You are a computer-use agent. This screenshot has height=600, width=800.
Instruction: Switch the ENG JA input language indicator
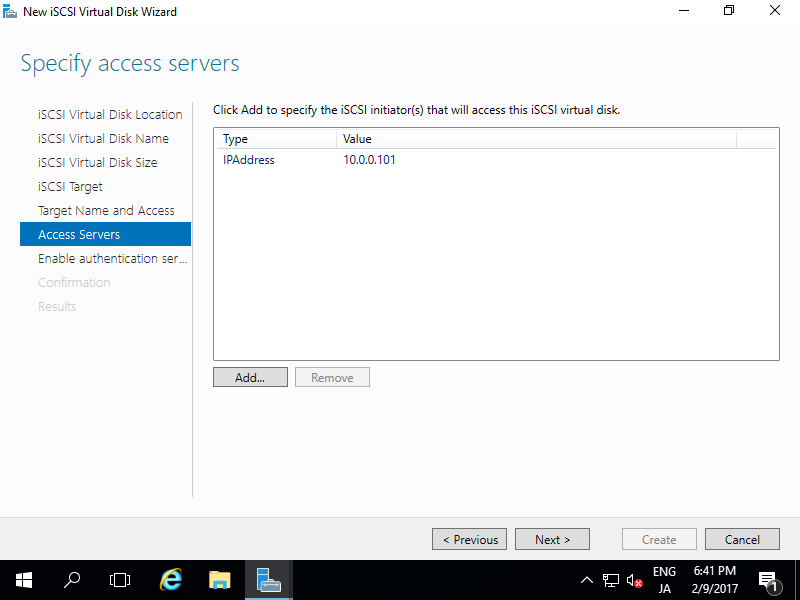(x=664, y=580)
